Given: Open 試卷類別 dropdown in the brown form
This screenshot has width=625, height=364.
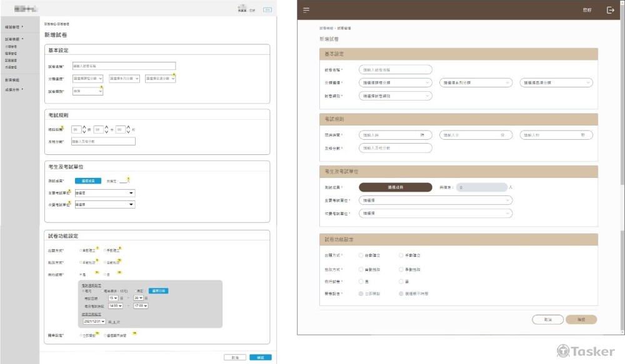Looking at the screenshot, I should (395, 96).
